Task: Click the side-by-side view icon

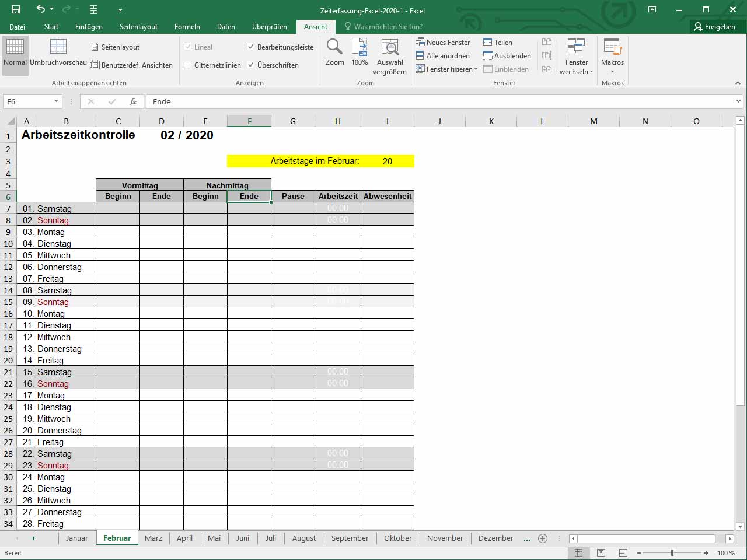Action: coord(547,42)
